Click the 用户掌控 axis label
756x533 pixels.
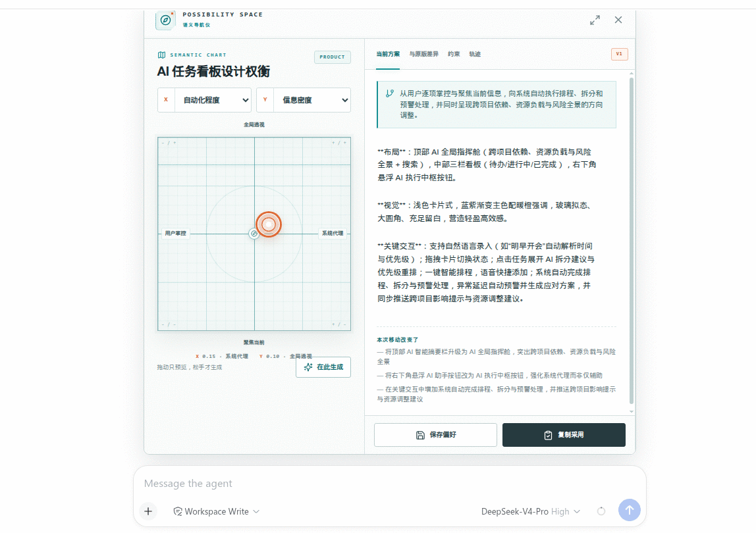click(x=175, y=233)
